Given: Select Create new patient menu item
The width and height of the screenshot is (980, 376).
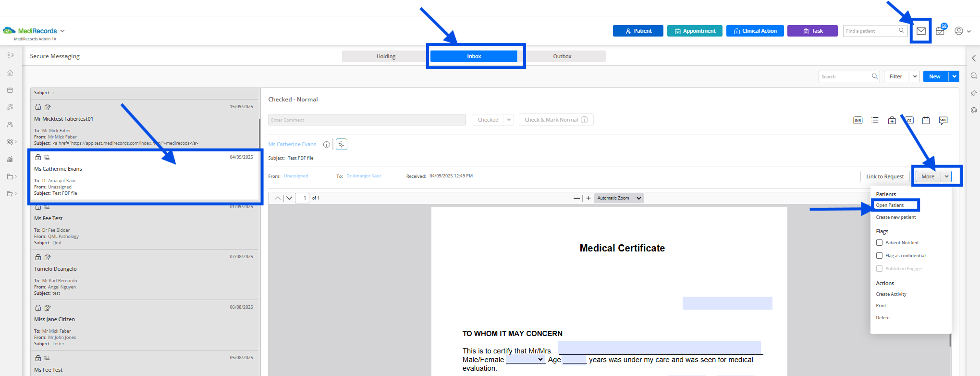Looking at the screenshot, I should point(896,217).
